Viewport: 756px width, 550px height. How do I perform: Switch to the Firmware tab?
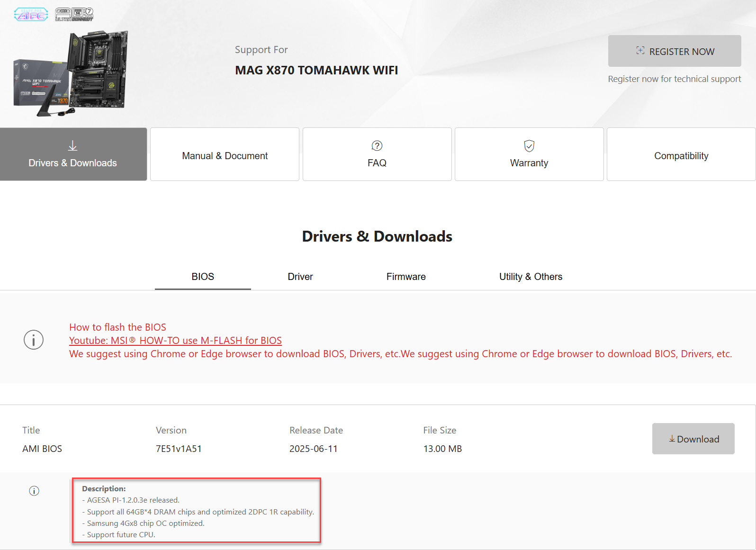click(x=406, y=277)
